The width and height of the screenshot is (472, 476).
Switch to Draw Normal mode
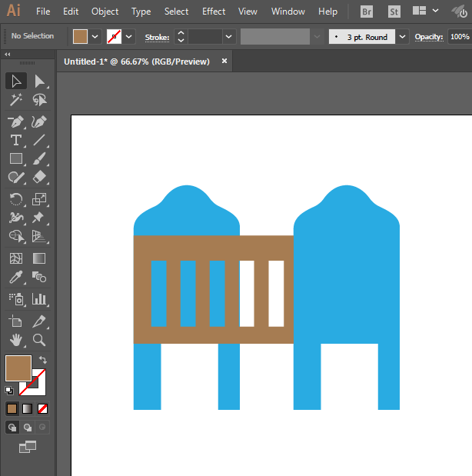(12, 427)
